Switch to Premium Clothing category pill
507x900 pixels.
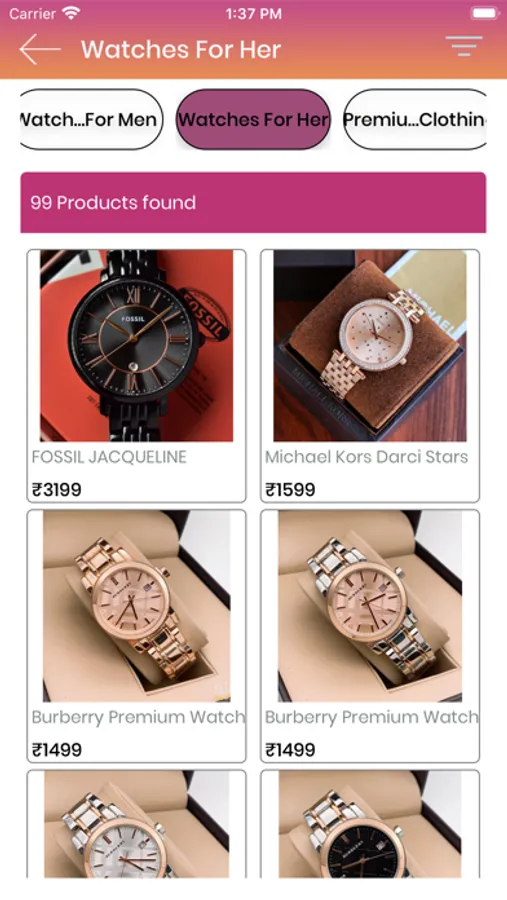click(415, 119)
